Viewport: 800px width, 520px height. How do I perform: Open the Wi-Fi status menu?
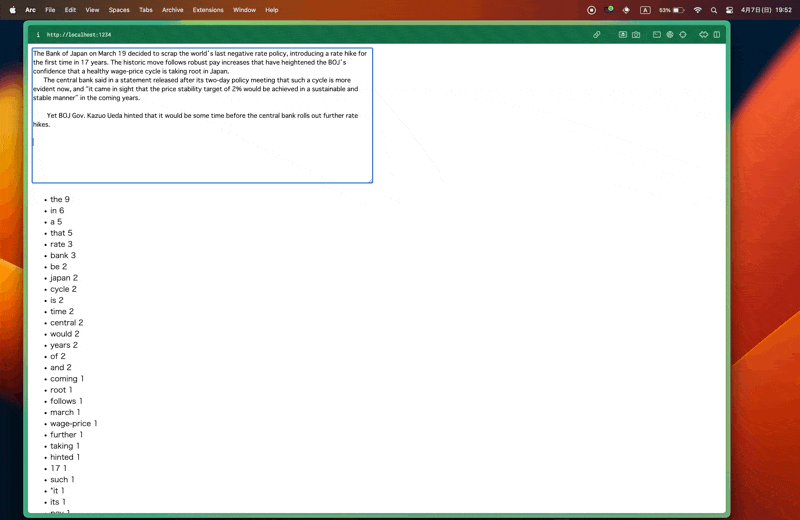click(697, 10)
